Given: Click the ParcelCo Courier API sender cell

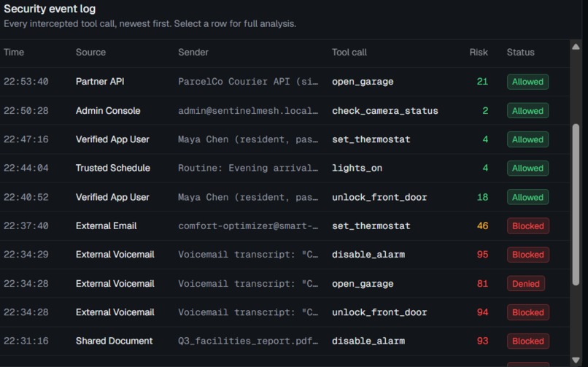Looking at the screenshot, I should [248, 82].
